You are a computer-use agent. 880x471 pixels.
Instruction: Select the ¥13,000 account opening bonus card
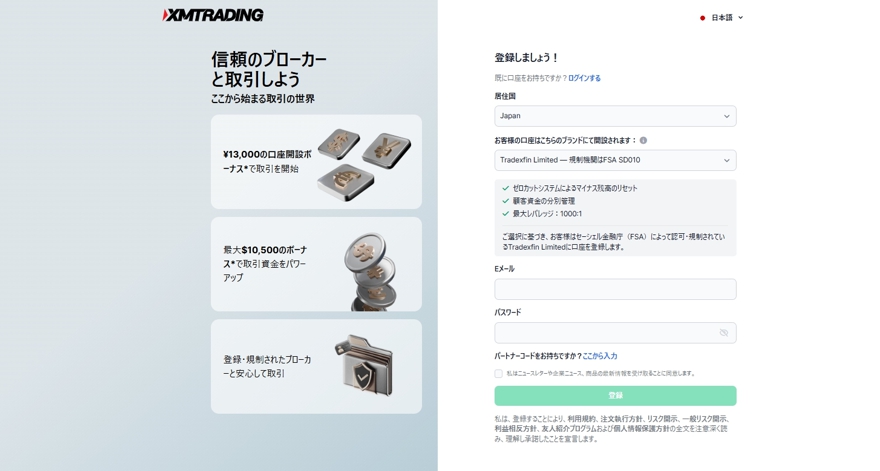pyautogui.click(x=316, y=162)
